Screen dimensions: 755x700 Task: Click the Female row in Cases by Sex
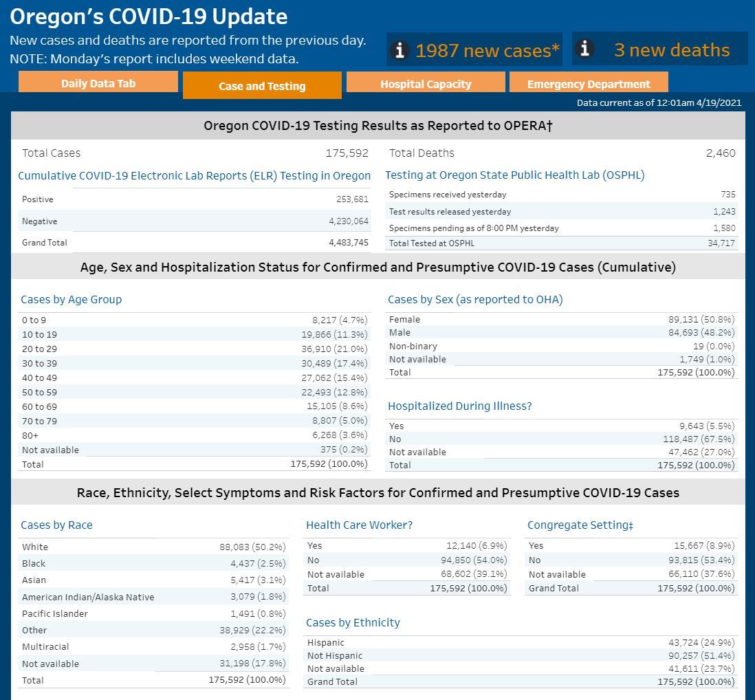561,319
